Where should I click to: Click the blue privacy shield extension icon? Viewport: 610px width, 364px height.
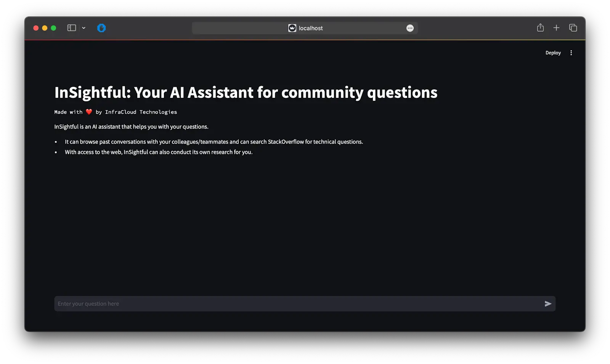coord(101,28)
